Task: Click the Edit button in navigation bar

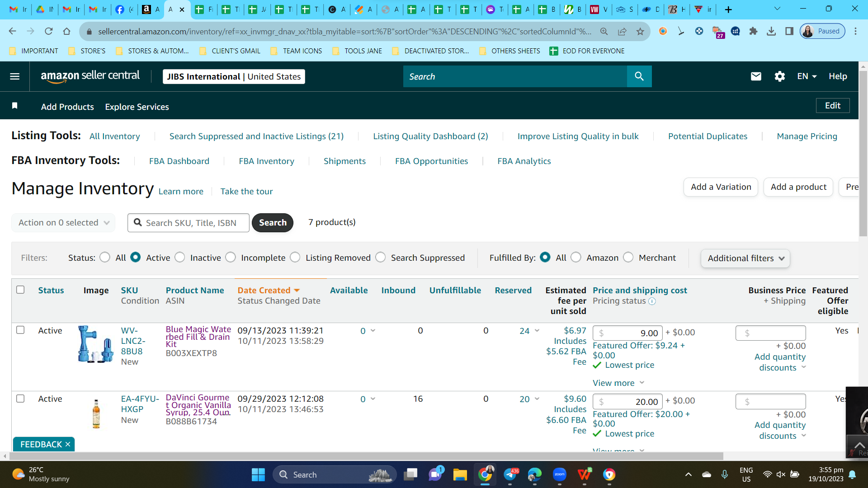Action: 833,106
